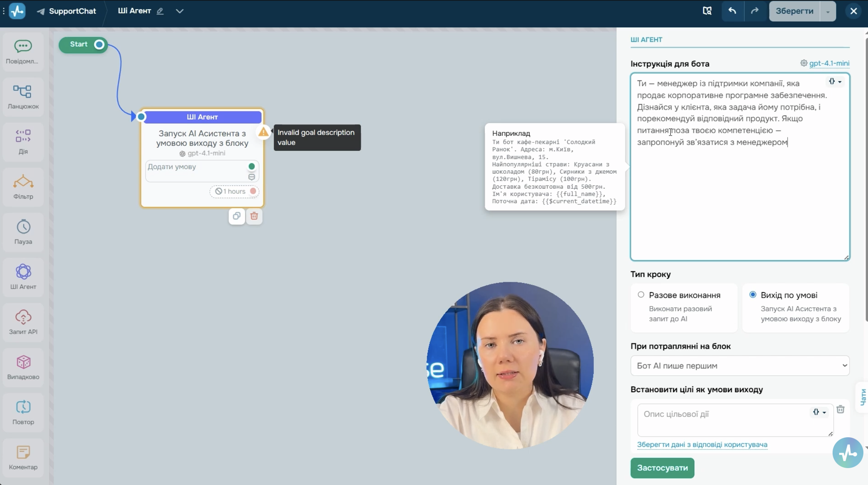Add a Пауза block from the sidebar
This screenshot has height=485, width=868.
[23, 232]
